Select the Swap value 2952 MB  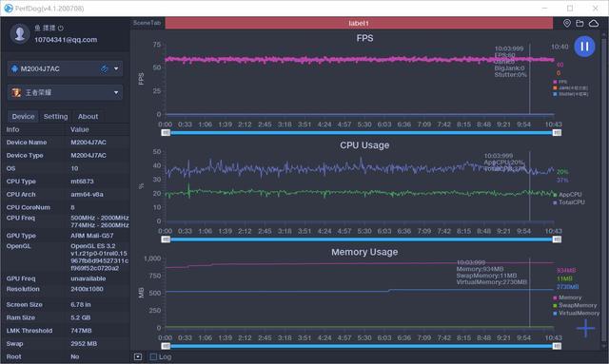84,343
